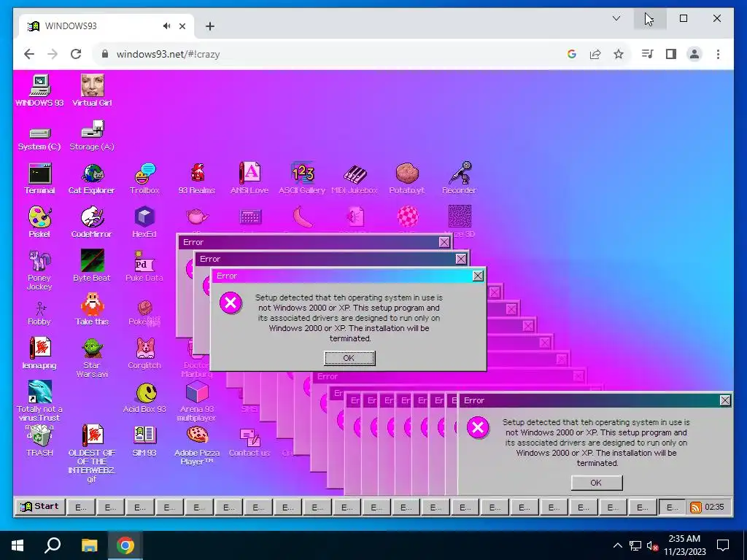Select the first Error taskbar button next to Start

81,507
